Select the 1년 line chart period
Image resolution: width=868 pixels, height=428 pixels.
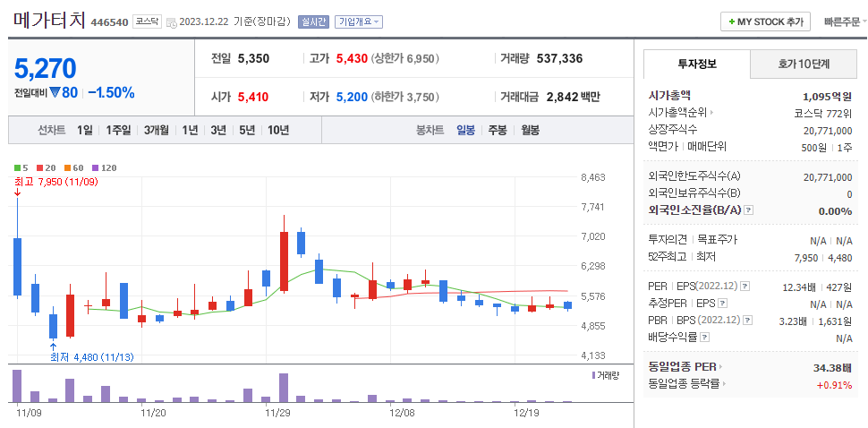coord(190,130)
